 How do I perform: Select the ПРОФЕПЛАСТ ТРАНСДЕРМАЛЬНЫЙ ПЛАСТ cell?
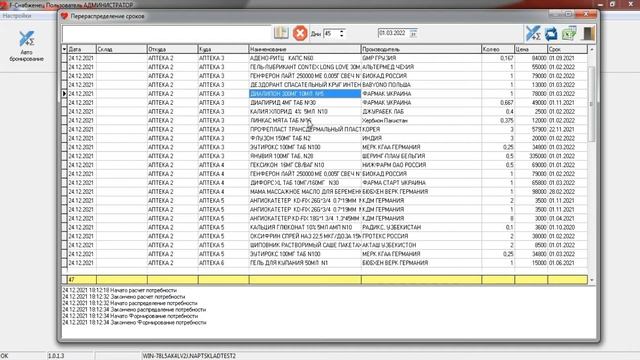click(x=305, y=129)
